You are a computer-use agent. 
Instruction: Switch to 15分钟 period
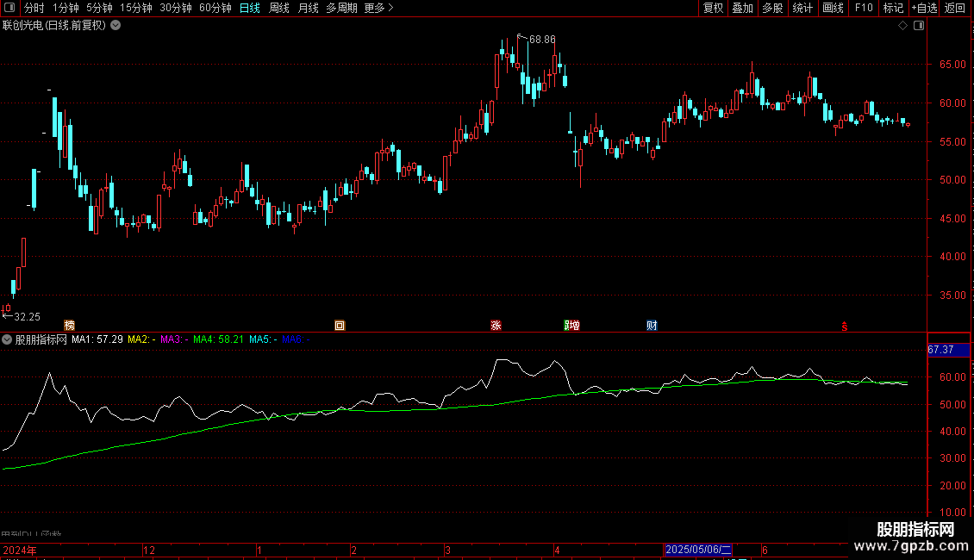136,8
